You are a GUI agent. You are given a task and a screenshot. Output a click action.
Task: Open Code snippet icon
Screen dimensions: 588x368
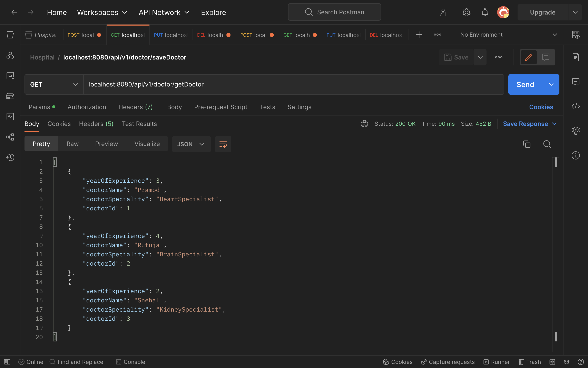coord(576,106)
